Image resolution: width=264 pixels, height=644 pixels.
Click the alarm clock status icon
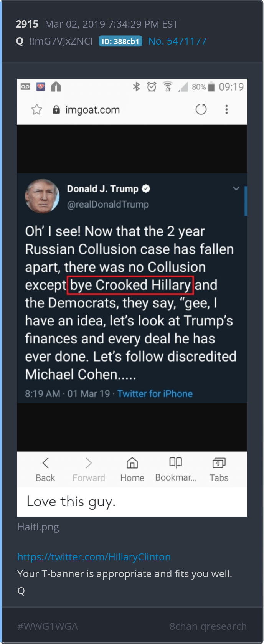coord(152,87)
